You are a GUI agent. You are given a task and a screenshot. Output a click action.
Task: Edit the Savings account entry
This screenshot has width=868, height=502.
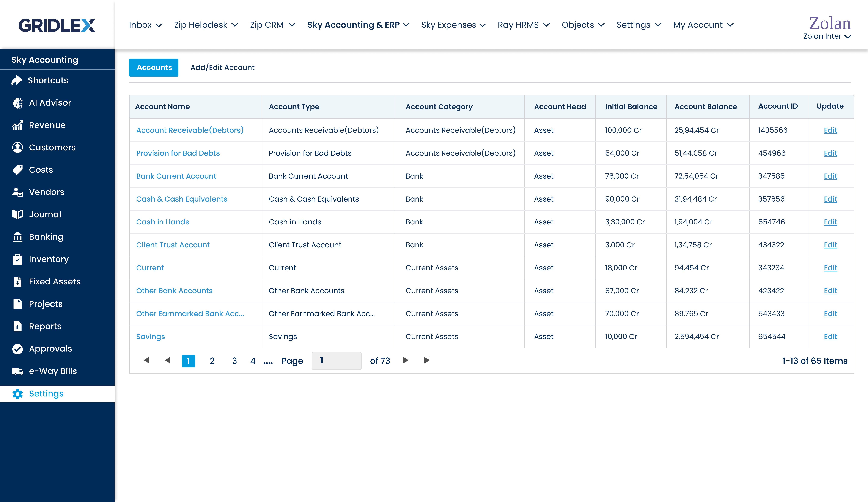(x=830, y=337)
